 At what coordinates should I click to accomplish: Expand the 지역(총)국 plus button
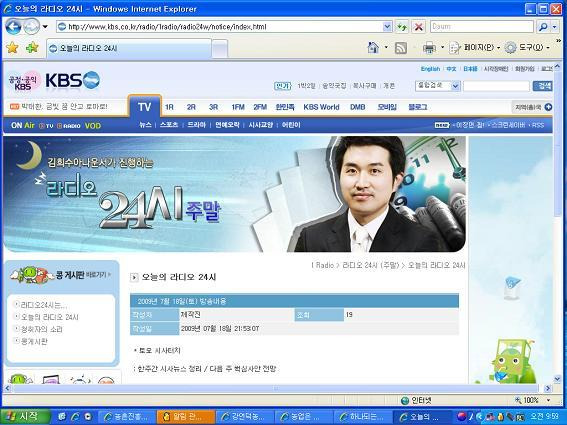click(548, 107)
